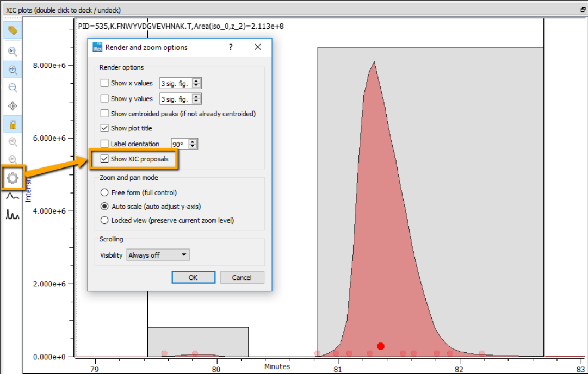Click the Minutes x-axis label
The height and width of the screenshot is (374, 588).
277,366
